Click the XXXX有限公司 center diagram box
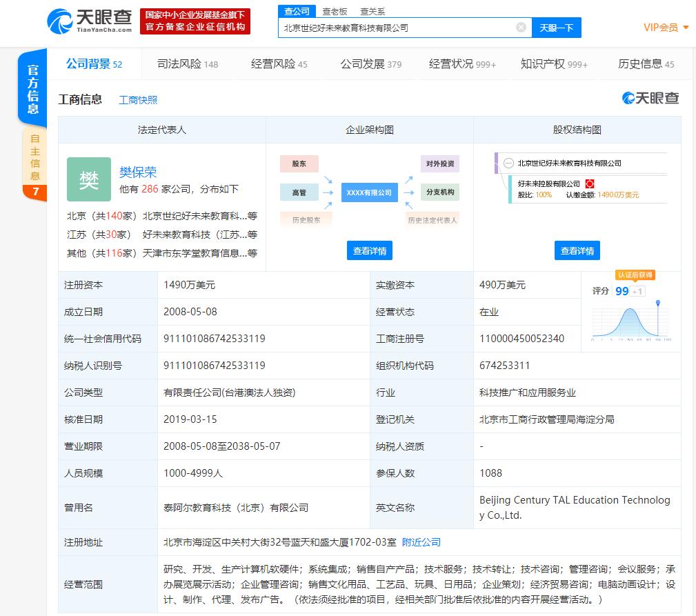696x616 pixels. (369, 192)
